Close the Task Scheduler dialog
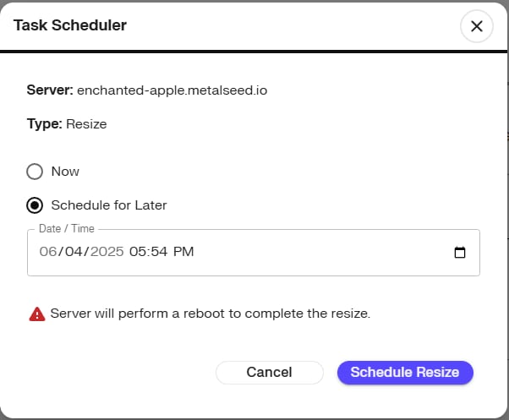The height and width of the screenshot is (420, 509). coord(476,26)
